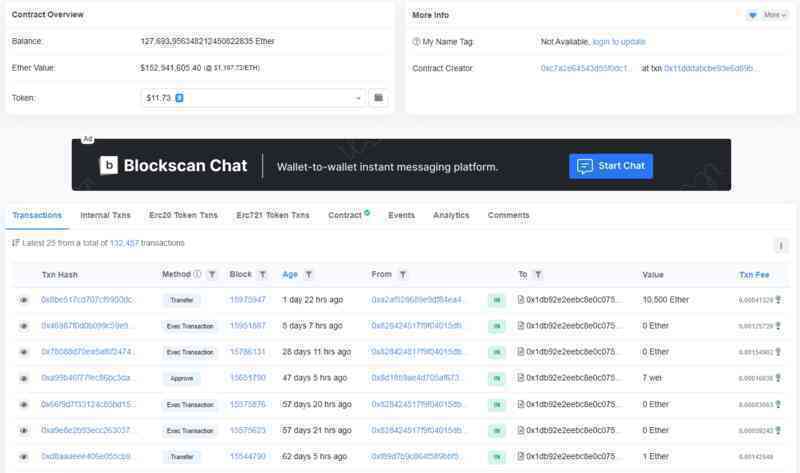Open the To column filter icon
Image resolution: width=800 pixels, height=473 pixels.
[538, 275]
